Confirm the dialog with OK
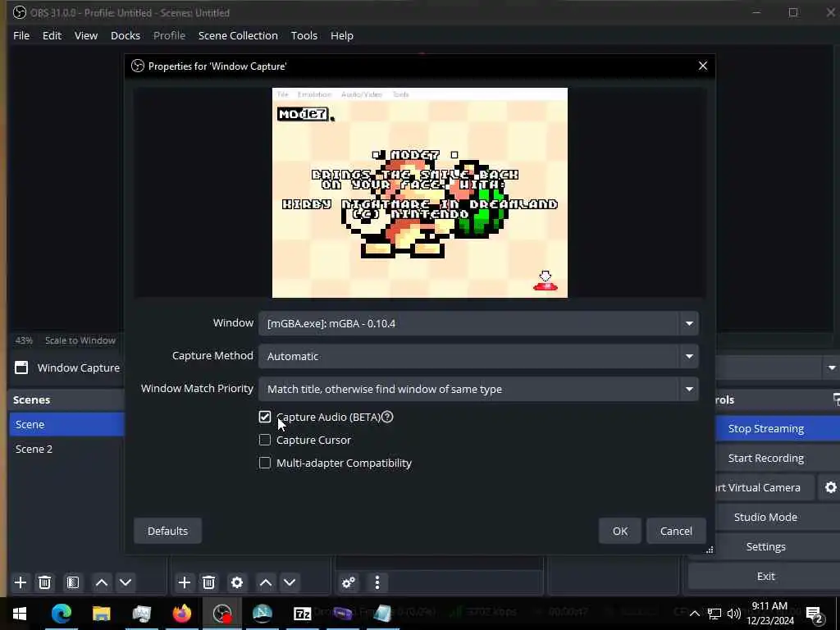Viewport: 840px width, 630px height. point(620,531)
